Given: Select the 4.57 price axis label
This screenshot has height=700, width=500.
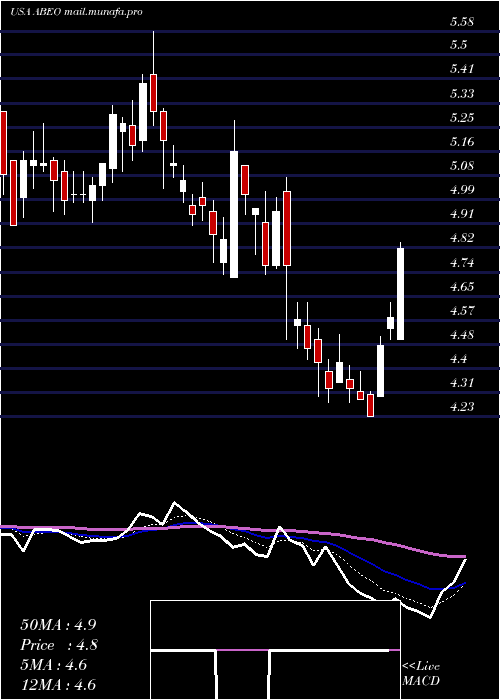Looking at the screenshot, I should click(x=462, y=311).
